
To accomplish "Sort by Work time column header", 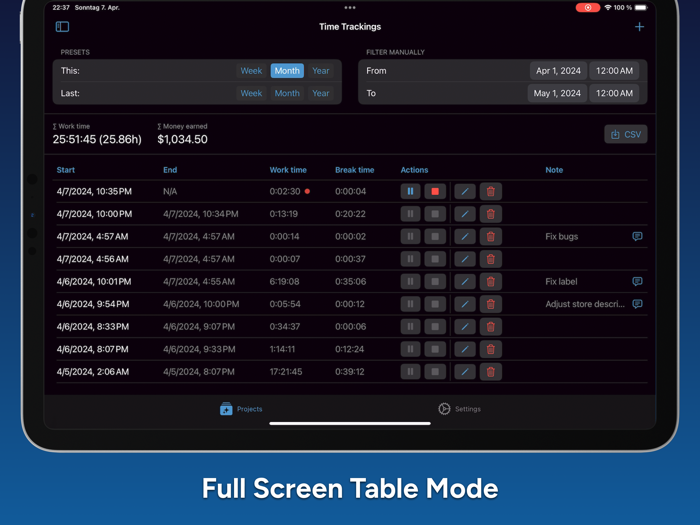I will [288, 170].
